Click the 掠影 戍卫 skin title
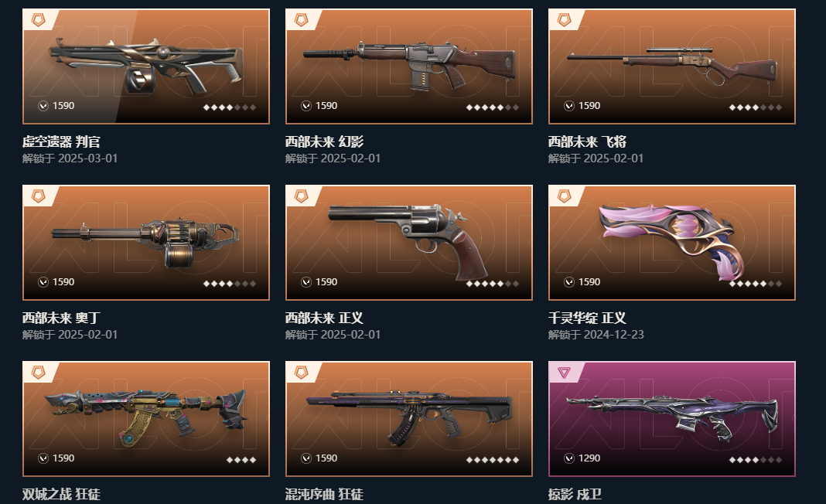Screen dimensions: 826x504 tap(574, 494)
